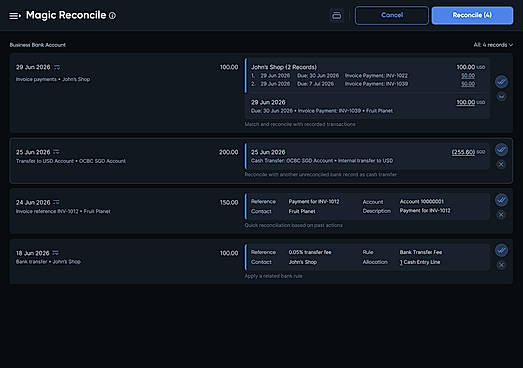Click the Magic Reconcile page title
The height and width of the screenshot is (368, 523).
pyautogui.click(x=66, y=15)
